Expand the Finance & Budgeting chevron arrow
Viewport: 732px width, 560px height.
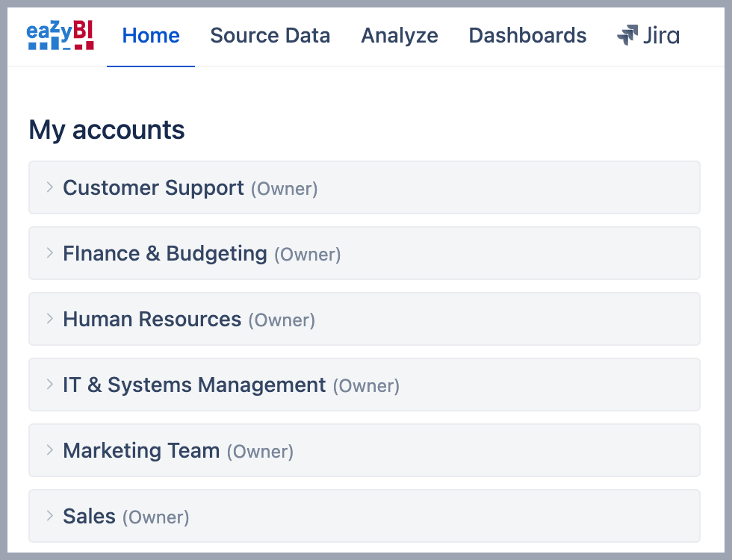click(50, 253)
